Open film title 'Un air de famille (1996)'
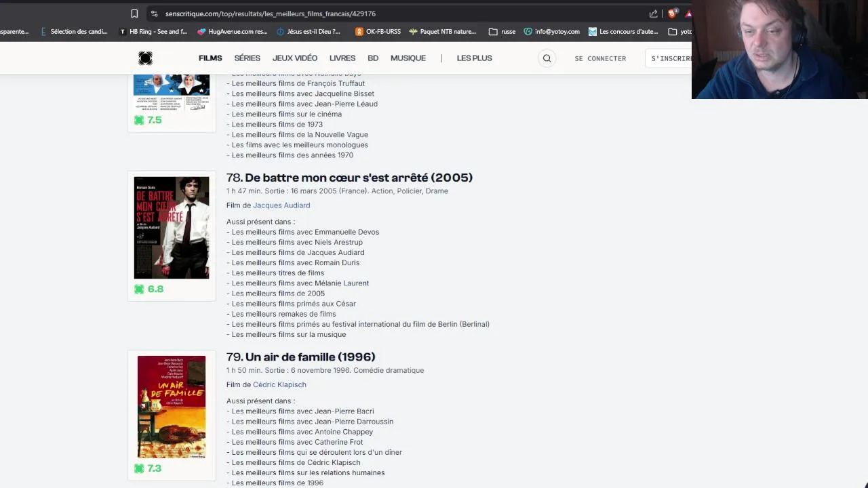The width and height of the screenshot is (868, 488). (x=311, y=357)
